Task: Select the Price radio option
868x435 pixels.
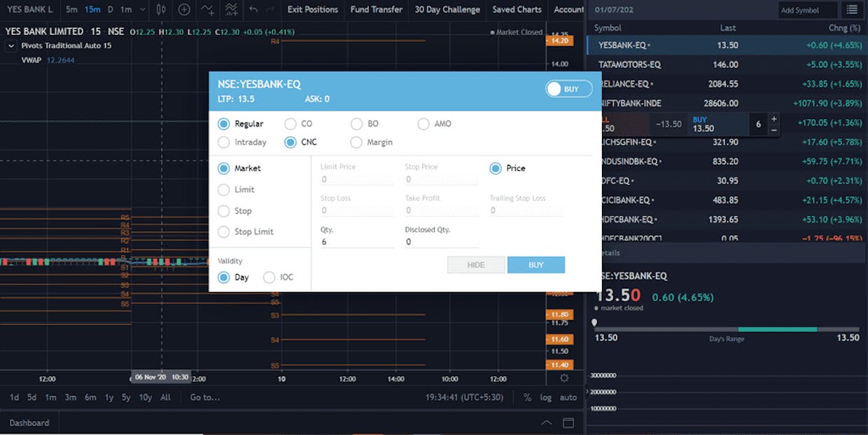Action: [x=495, y=169]
